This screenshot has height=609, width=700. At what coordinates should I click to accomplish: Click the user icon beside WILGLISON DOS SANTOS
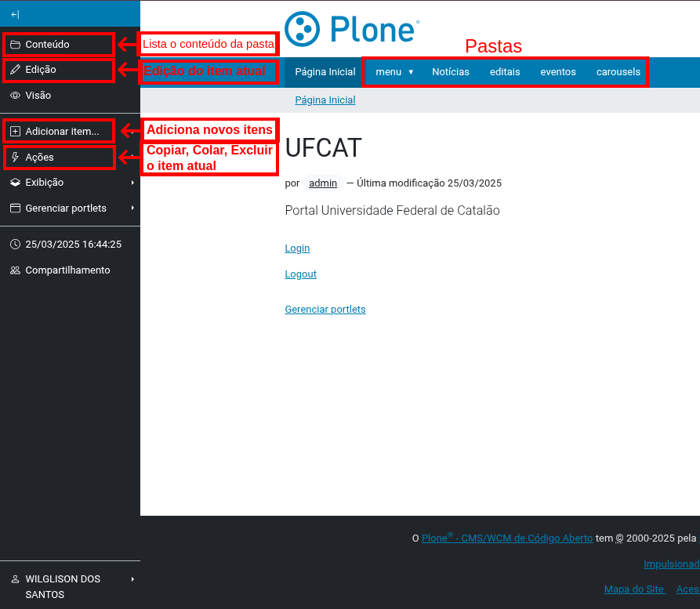pyautogui.click(x=15, y=579)
